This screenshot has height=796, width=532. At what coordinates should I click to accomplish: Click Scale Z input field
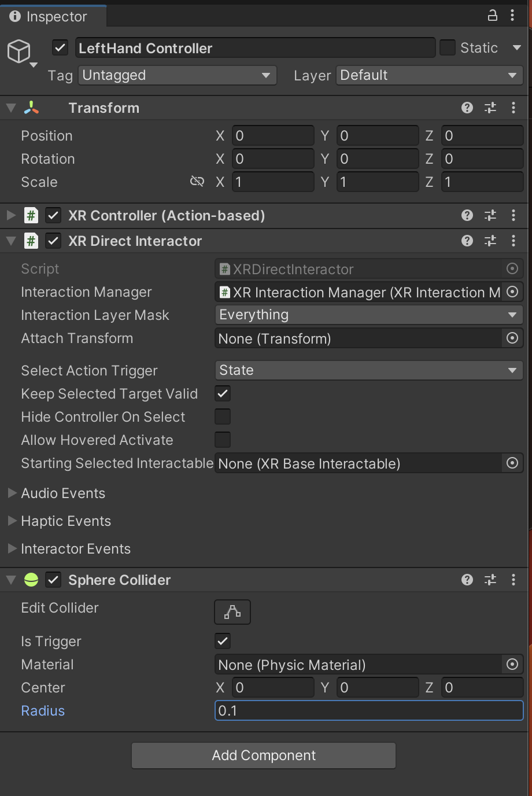click(482, 182)
